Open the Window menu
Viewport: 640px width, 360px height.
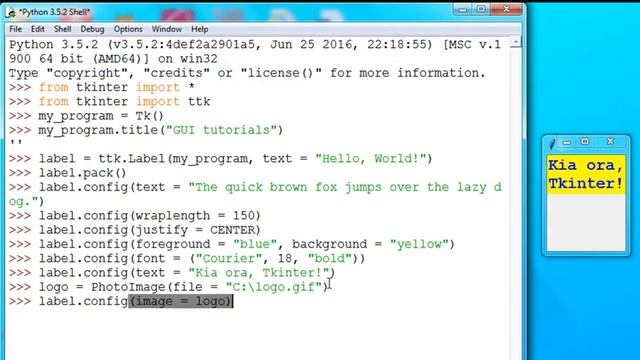coord(167,29)
